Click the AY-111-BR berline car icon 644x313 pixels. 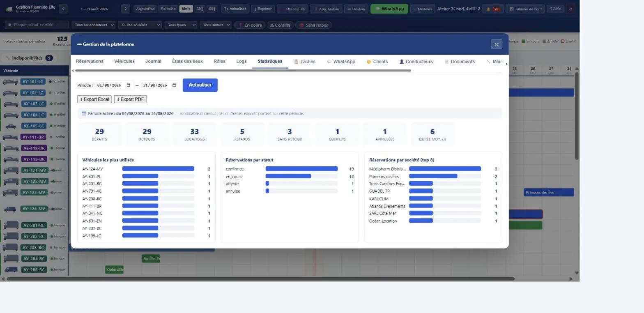pyautogui.click(x=10, y=137)
